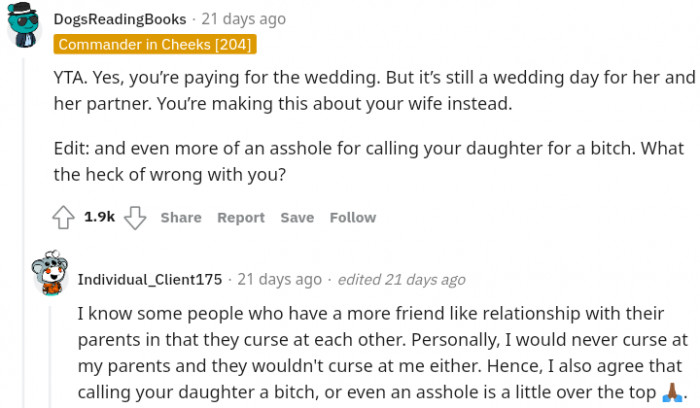Image resolution: width=700 pixels, height=408 pixels.
Task: Downvote the DogsReadingBooks comment
Action: (136, 217)
